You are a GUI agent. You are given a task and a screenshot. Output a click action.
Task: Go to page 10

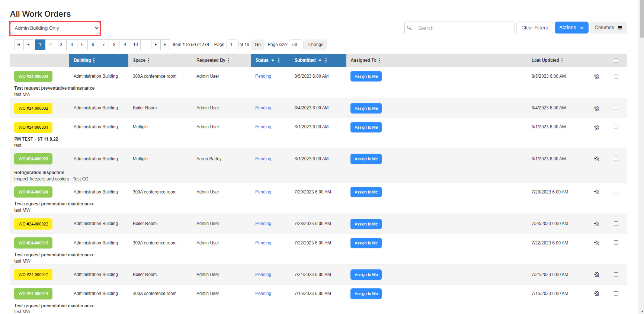coord(135,45)
